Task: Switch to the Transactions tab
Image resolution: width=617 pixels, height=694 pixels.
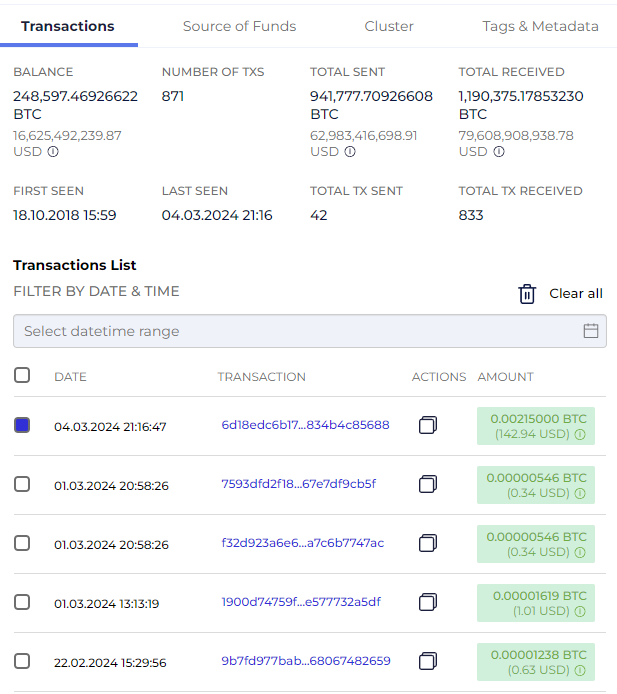Action: 68,27
